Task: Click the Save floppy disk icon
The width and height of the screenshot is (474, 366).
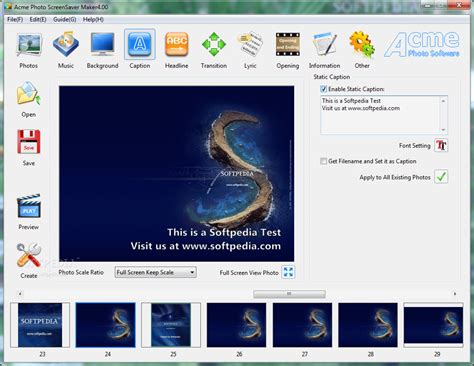Action: [x=29, y=142]
